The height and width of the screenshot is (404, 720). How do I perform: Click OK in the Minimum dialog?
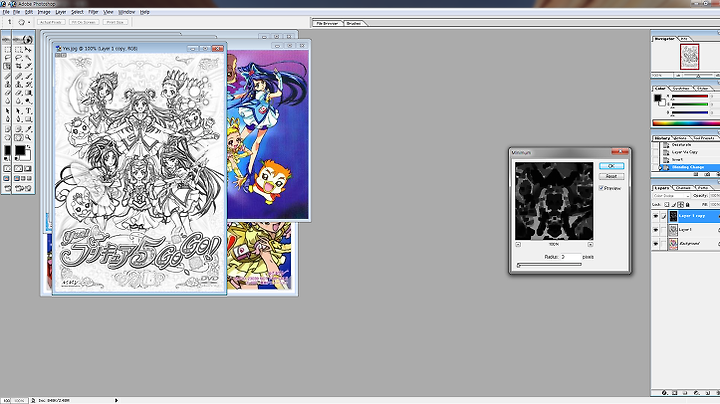click(x=611, y=166)
